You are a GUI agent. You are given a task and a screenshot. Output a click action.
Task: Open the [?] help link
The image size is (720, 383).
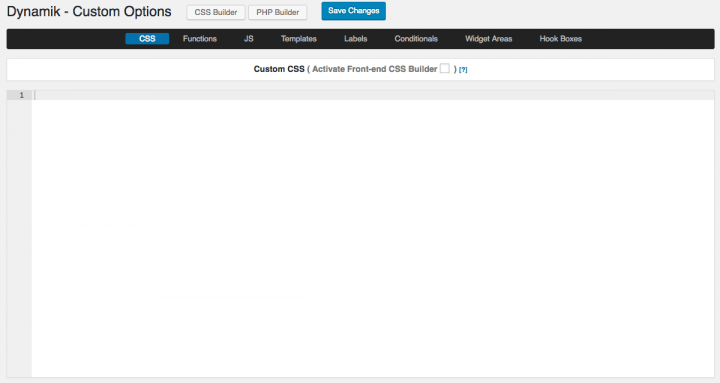click(463, 70)
